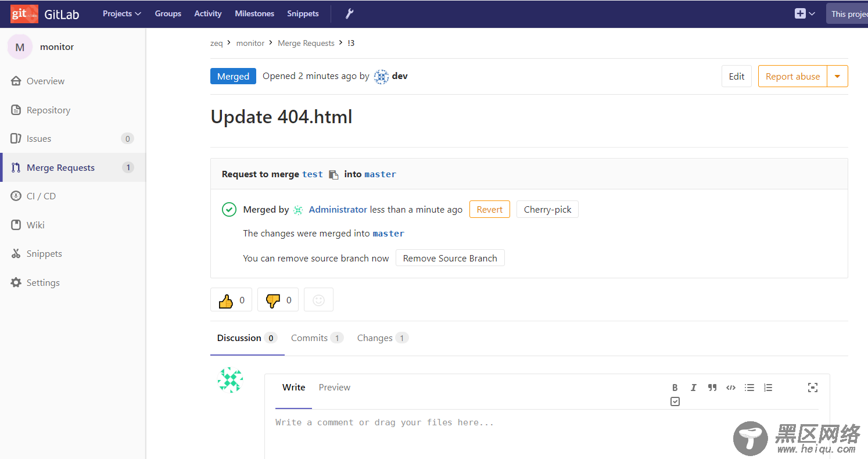
Task: Click zeq in the breadcrumb
Action: 217,43
